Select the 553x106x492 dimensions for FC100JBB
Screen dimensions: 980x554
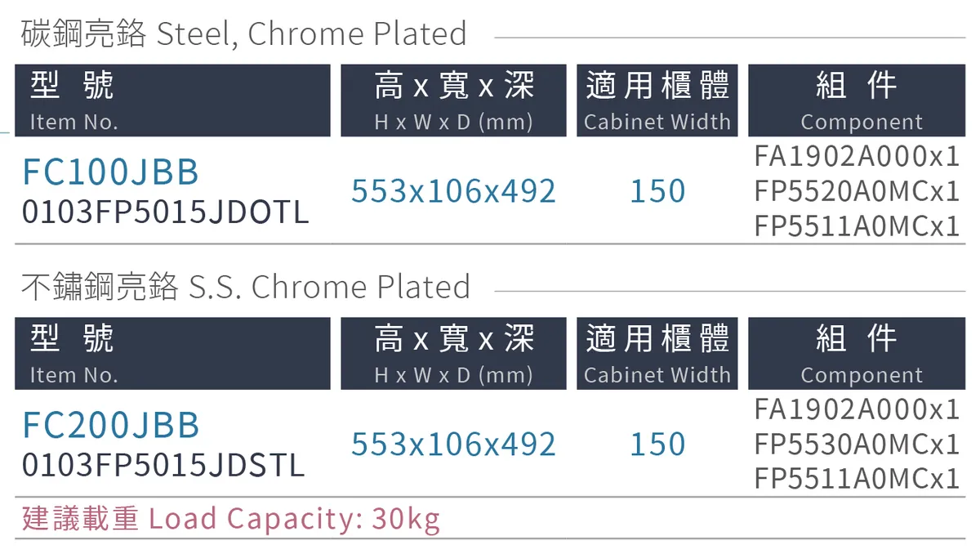coord(453,191)
